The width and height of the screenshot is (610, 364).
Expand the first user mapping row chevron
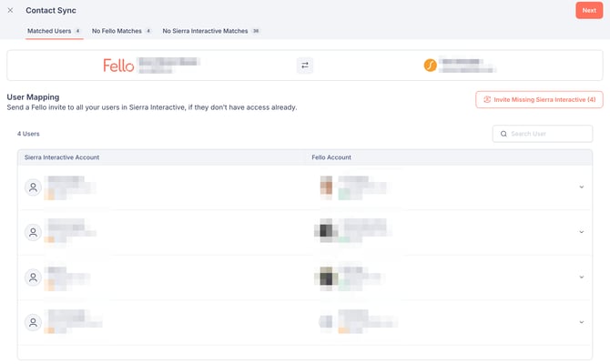[x=582, y=187]
